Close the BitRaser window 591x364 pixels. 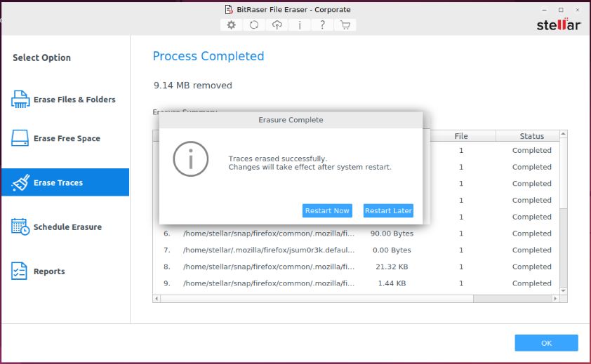tap(578, 10)
